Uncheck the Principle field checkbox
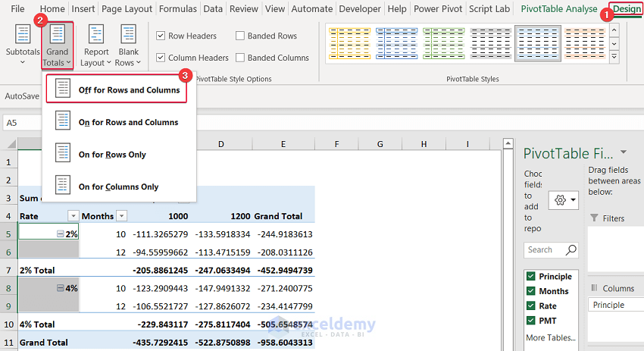This screenshot has width=644, height=351. point(530,276)
